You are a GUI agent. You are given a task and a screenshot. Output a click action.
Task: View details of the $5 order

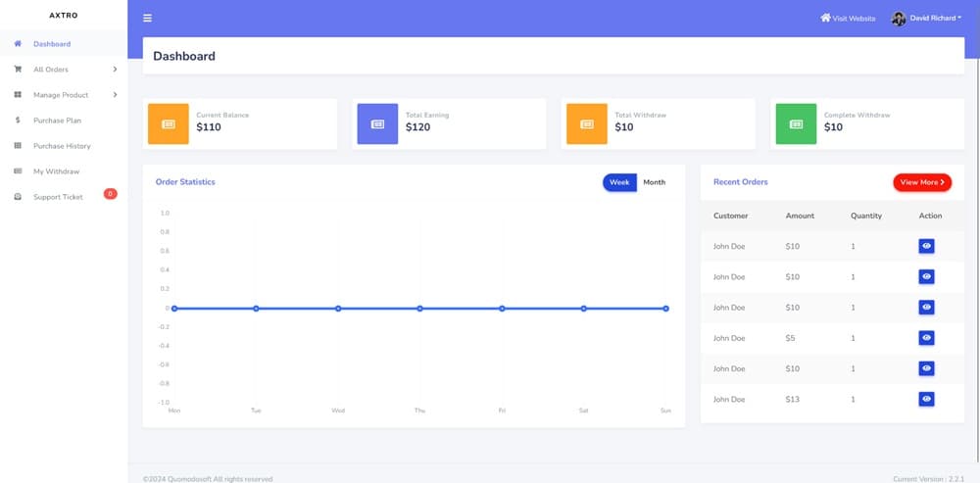pos(926,338)
